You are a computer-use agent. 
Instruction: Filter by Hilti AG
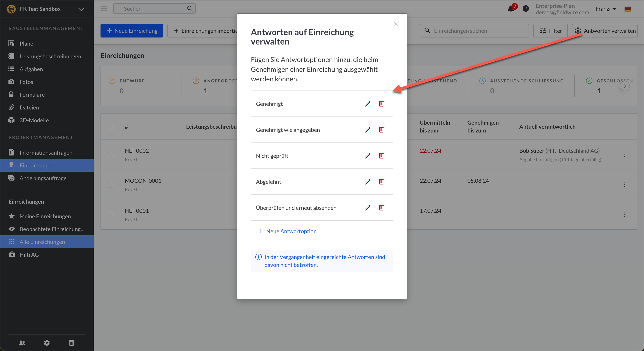pos(47,255)
